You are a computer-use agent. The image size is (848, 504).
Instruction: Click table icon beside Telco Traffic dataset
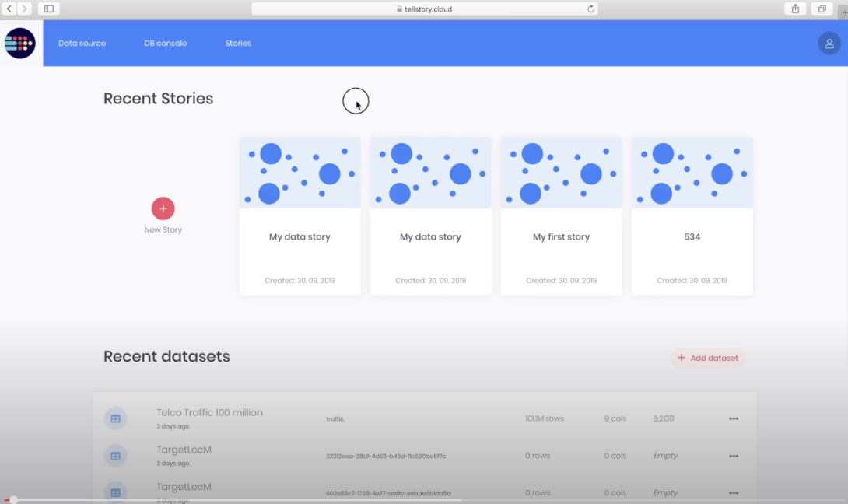tap(115, 418)
